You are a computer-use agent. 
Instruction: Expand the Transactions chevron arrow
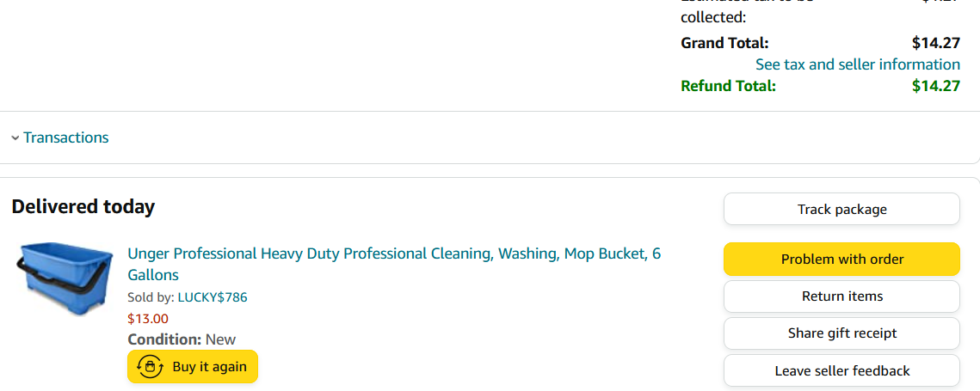coord(15,138)
